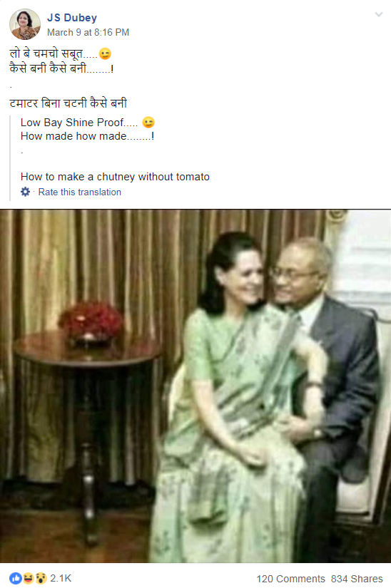
Task: Click the translation settings gear icon
Action: 25,192
